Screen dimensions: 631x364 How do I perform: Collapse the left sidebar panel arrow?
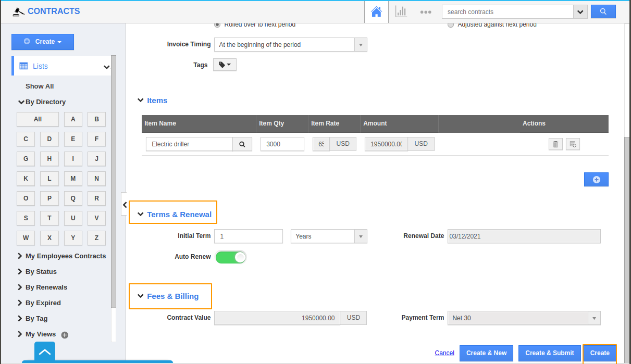(x=125, y=205)
